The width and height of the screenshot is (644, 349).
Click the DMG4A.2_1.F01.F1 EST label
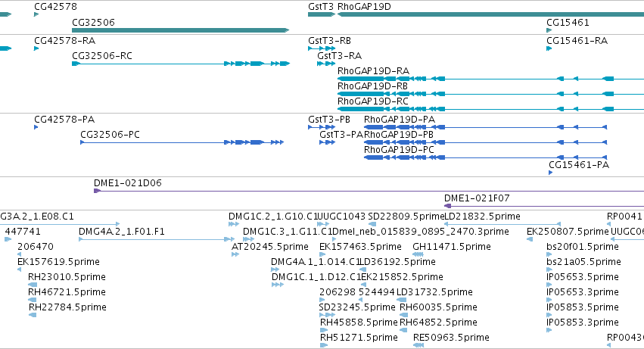point(122,232)
